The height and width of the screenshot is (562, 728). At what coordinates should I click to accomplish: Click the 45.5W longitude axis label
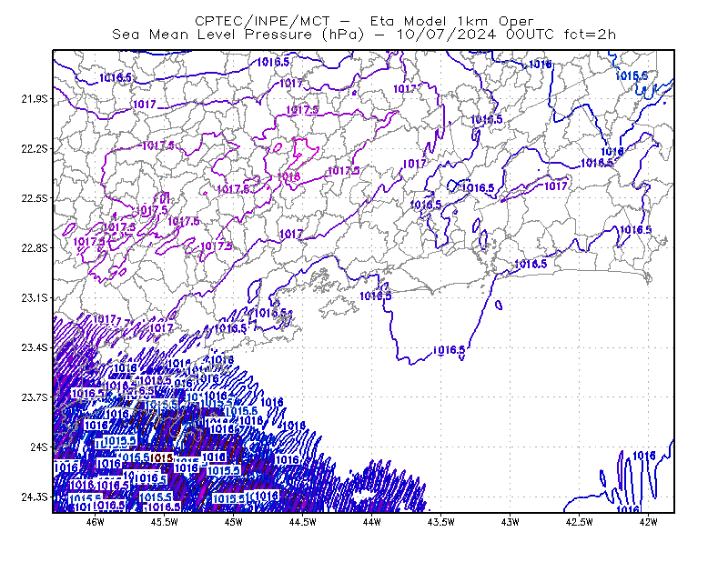click(x=165, y=522)
